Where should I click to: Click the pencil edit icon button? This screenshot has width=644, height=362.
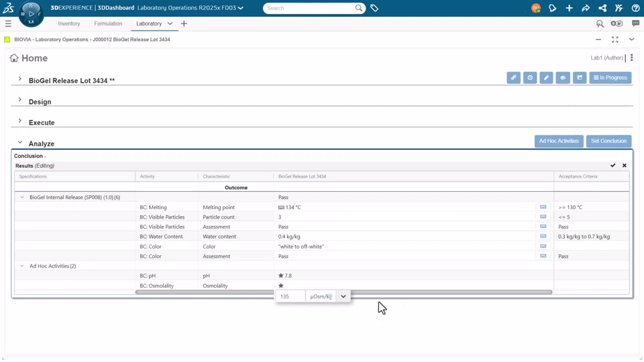546,78
